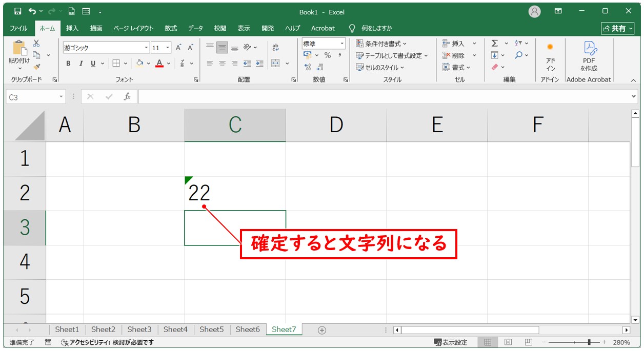Click the 表示設定 button in status bar
This screenshot has height=351, width=644.
point(451,342)
